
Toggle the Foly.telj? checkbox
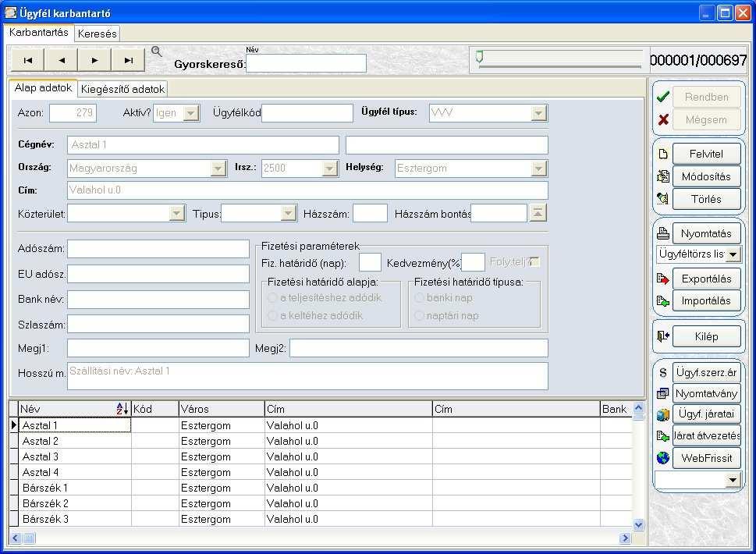(x=534, y=262)
